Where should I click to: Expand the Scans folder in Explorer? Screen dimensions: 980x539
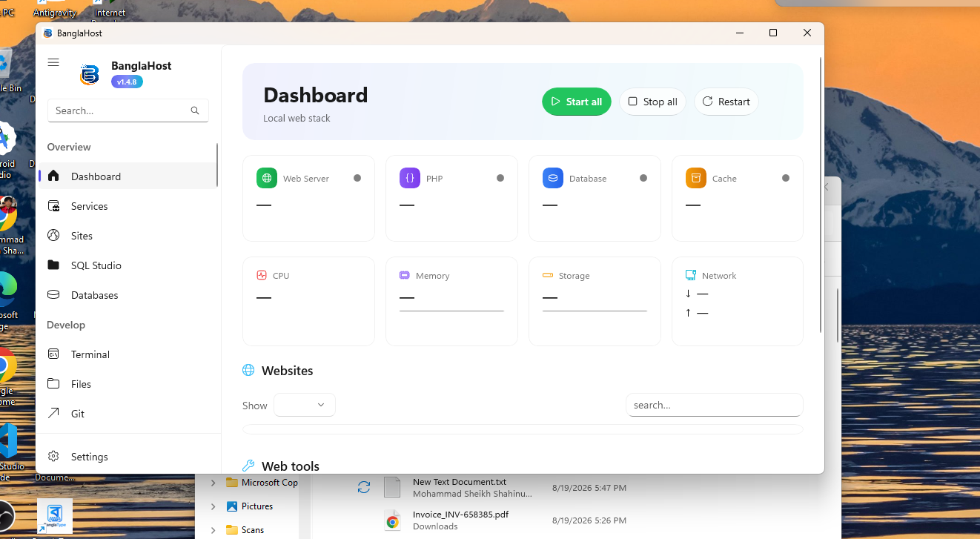click(213, 530)
